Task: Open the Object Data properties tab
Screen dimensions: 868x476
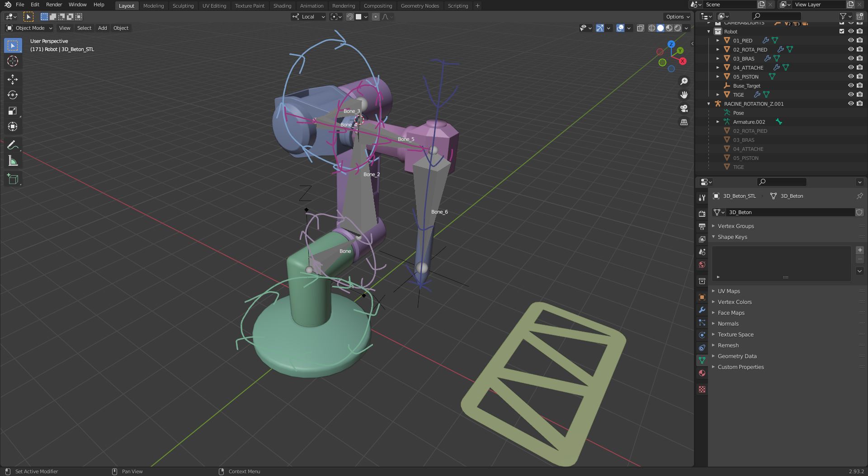Action: (702, 360)
